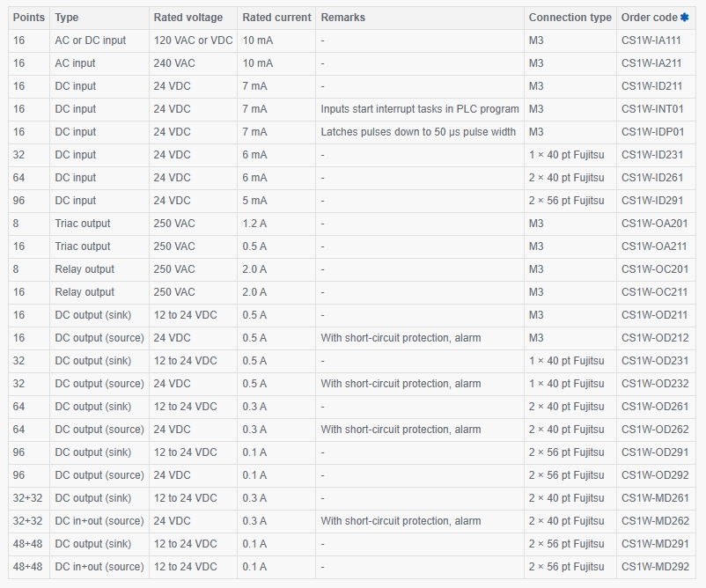Click the 48+48 points cell for CS1W-MD292
Viewport: 706px width, 588px height.
27,567
